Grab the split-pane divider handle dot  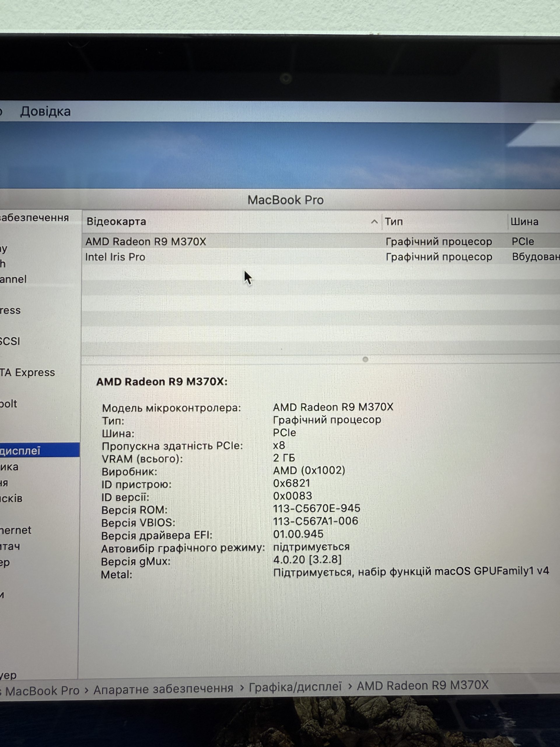point(365,359)
